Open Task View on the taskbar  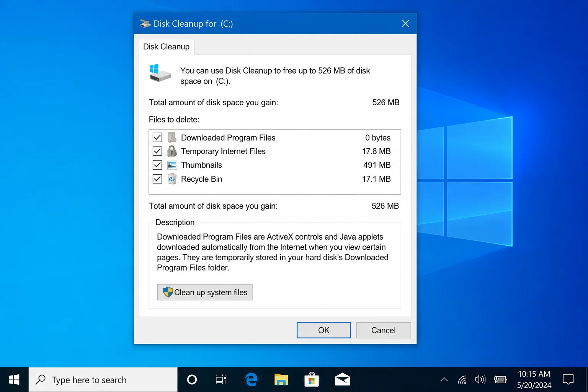[x=221, y=380]
